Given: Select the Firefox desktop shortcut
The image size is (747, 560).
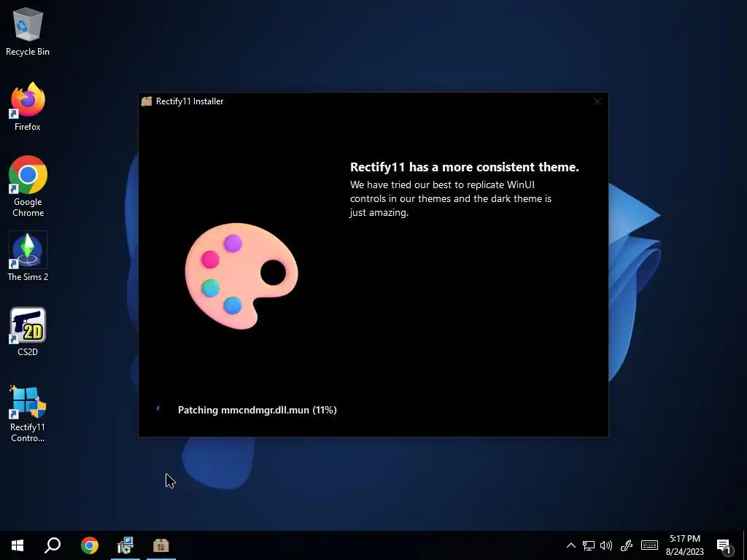Looking at the screenshot, I should point(28,106).
